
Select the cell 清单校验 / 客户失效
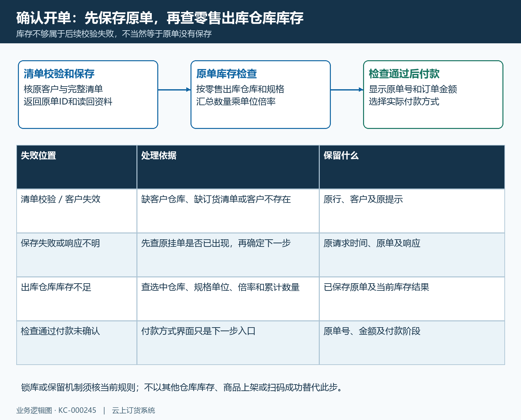click(x=77, y=211)
